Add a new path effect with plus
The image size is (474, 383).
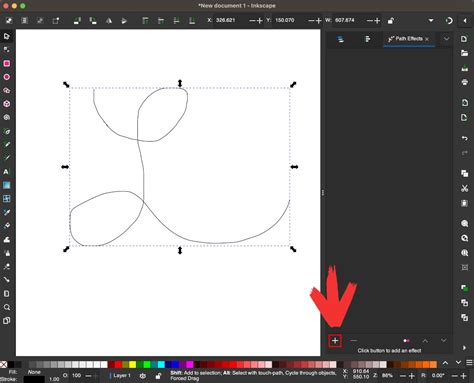tap(335, 341)
